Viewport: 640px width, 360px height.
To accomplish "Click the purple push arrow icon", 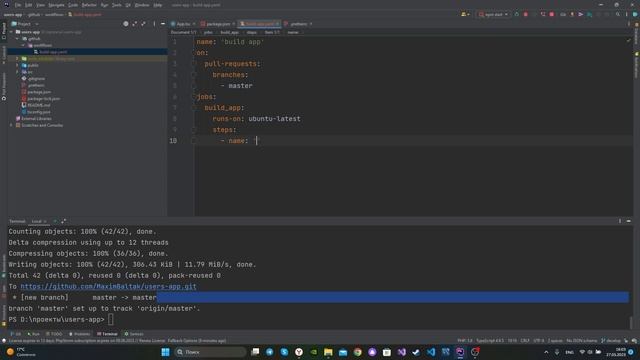I will [580, 14].
